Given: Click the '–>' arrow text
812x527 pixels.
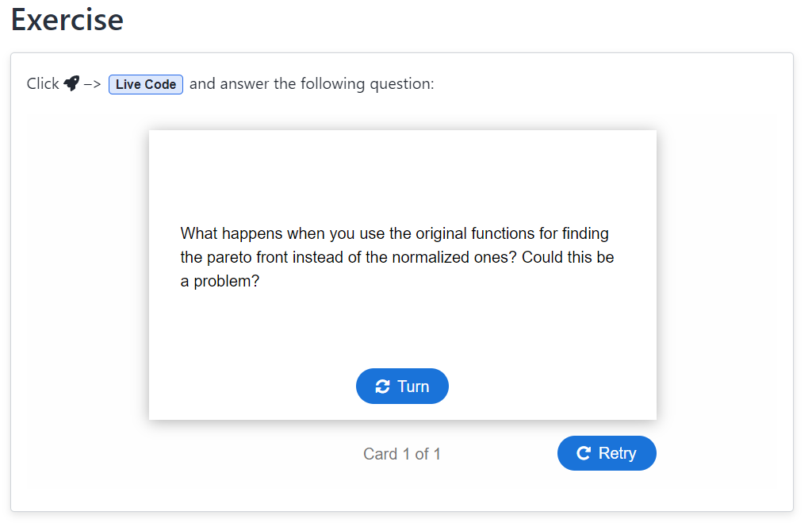Looking at the screenshot, I should pos(92,83).
